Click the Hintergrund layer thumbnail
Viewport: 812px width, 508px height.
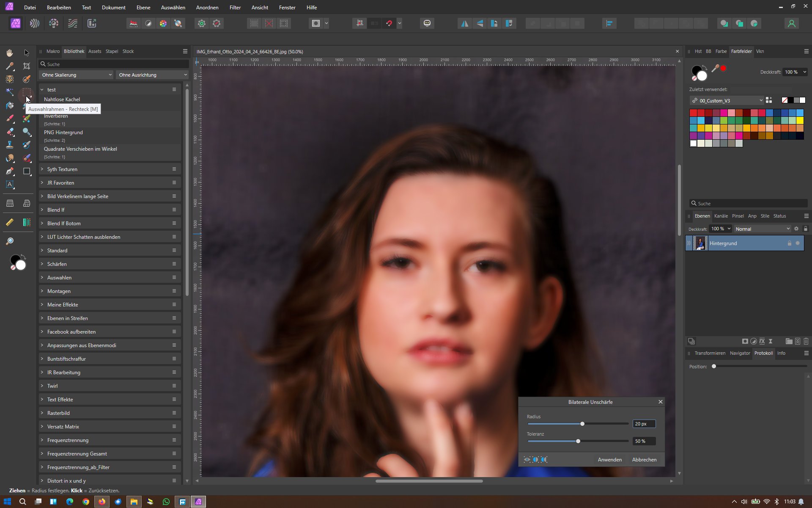pyautogui.click(x=700, y=243)
